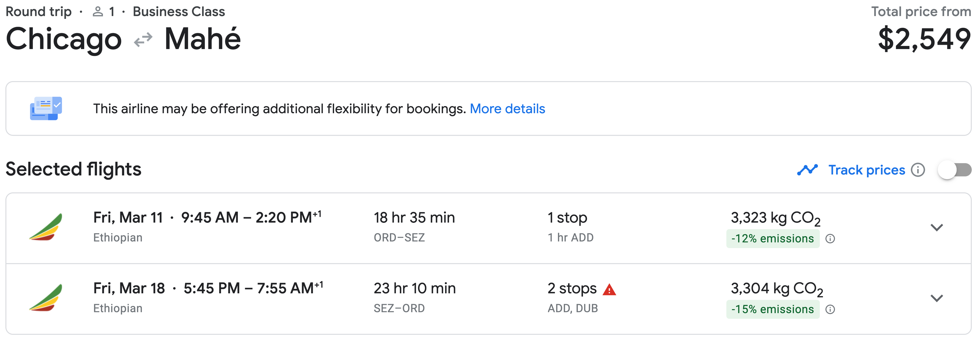Open info icon next to Track prices
Screen dimensions: 980x344
(918, 170)
